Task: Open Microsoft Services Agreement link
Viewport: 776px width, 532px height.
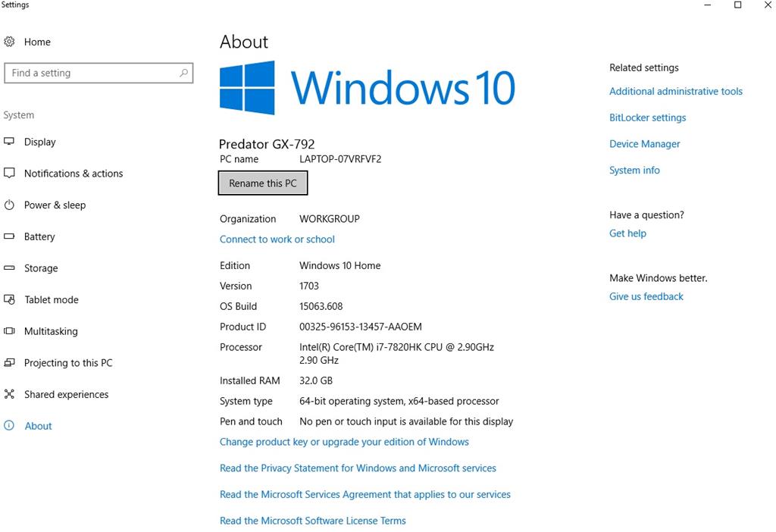Action: (365, 494)
